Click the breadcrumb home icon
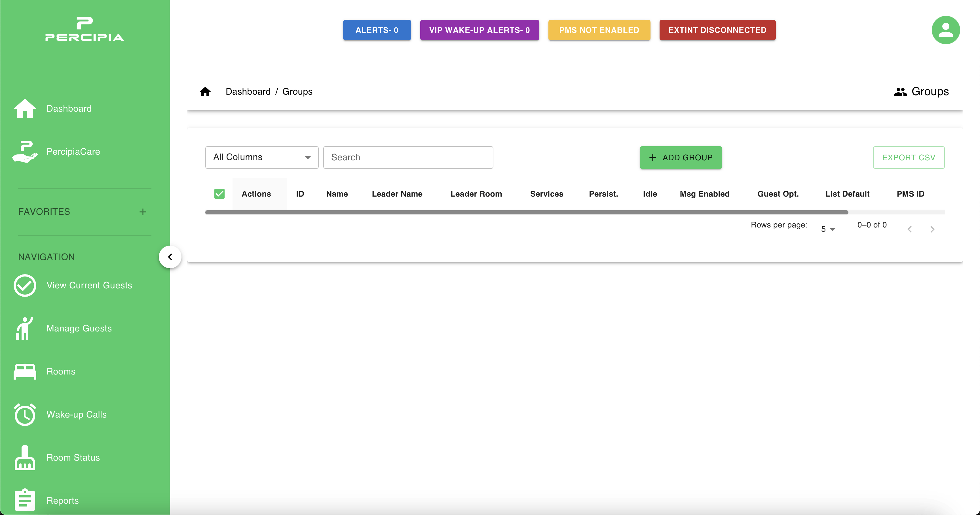This screenshot has width=980, height=515. (x=205, y=91)
